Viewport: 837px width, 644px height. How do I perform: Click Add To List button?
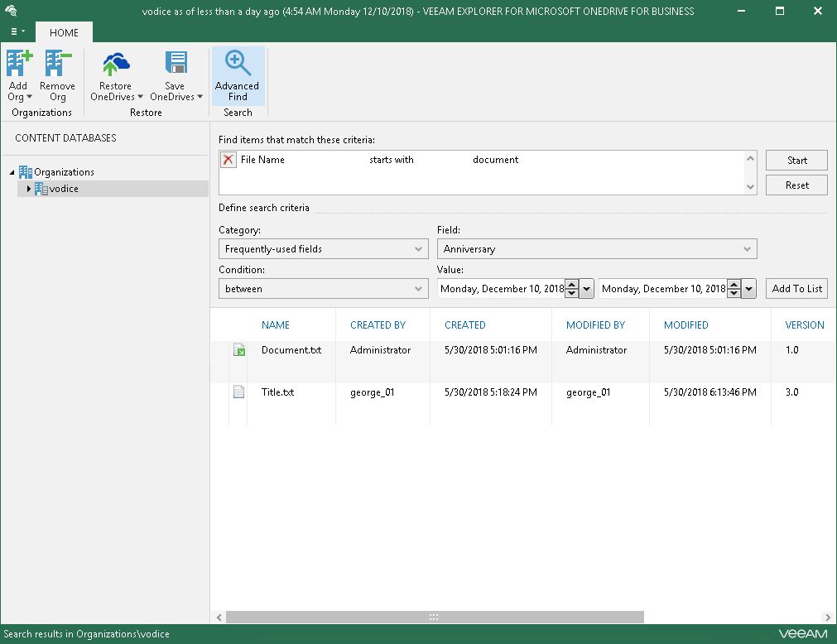pos(796,289)
